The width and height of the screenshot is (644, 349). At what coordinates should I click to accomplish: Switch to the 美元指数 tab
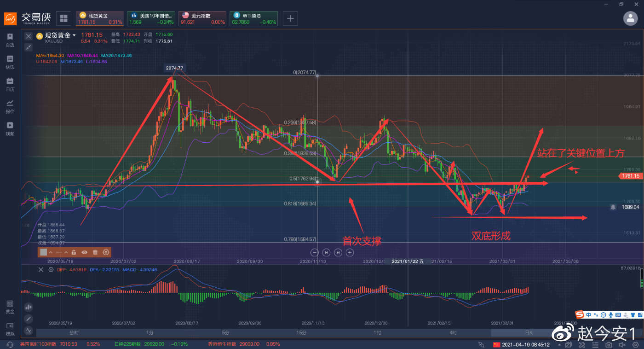point(202,18)
